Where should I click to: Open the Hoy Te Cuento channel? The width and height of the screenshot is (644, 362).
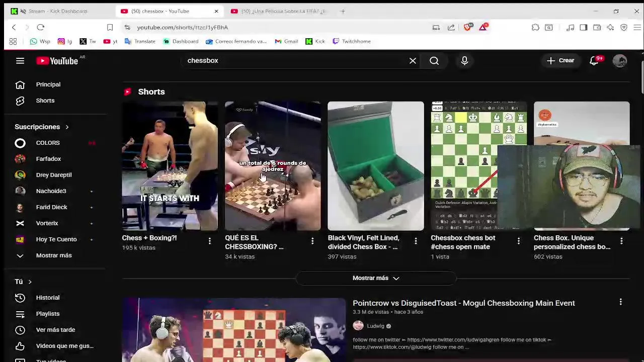(x=55, y=239)
